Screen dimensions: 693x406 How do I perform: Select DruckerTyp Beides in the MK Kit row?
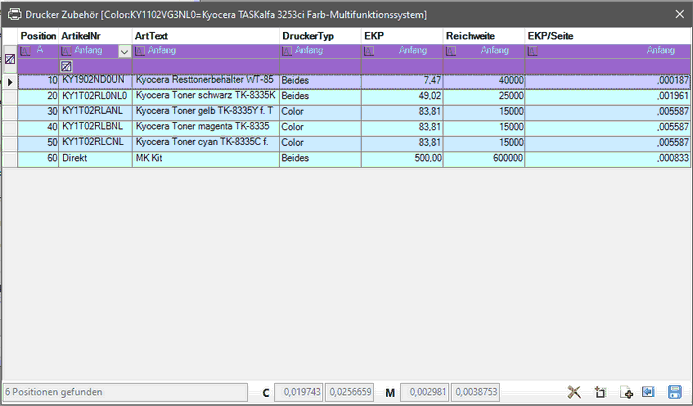(x=320, y=158)
